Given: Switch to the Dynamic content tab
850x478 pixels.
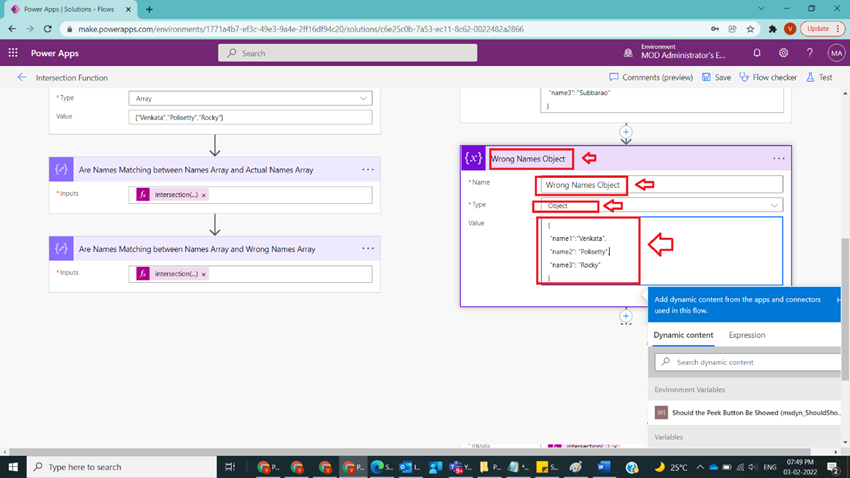Looking at the screenshot, I should (x=683, y=335).
